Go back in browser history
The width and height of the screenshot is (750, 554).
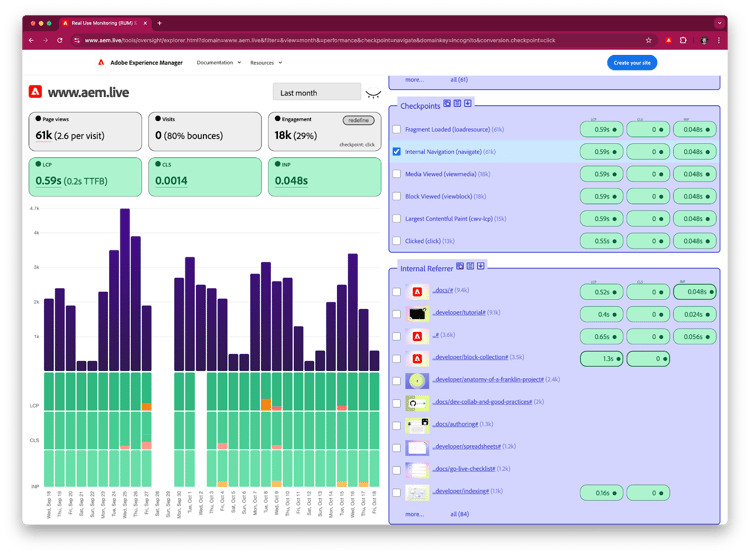(x=31, y=41)
